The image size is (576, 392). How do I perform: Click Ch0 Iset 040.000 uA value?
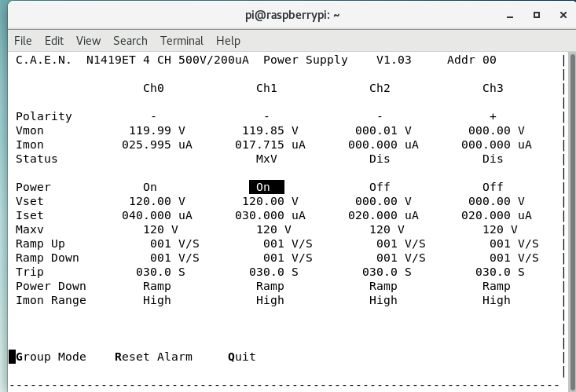157,215
